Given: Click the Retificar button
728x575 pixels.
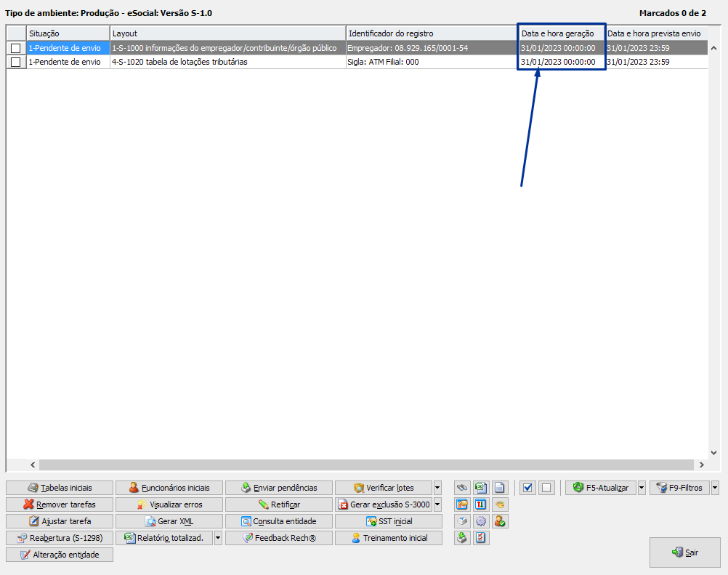Looking at the screenshot, I should click(279, 504).
